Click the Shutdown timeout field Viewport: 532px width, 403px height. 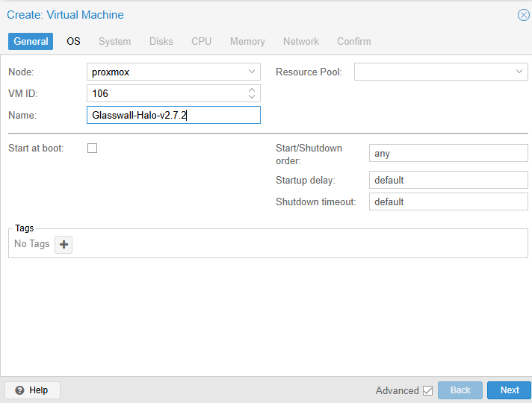[x=448, y=201]
